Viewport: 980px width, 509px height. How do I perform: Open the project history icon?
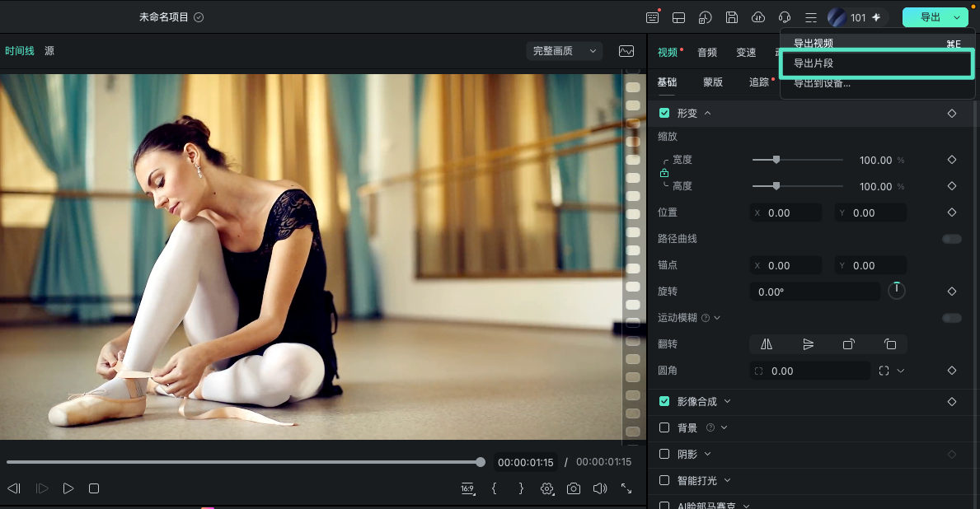coord(705,17)
